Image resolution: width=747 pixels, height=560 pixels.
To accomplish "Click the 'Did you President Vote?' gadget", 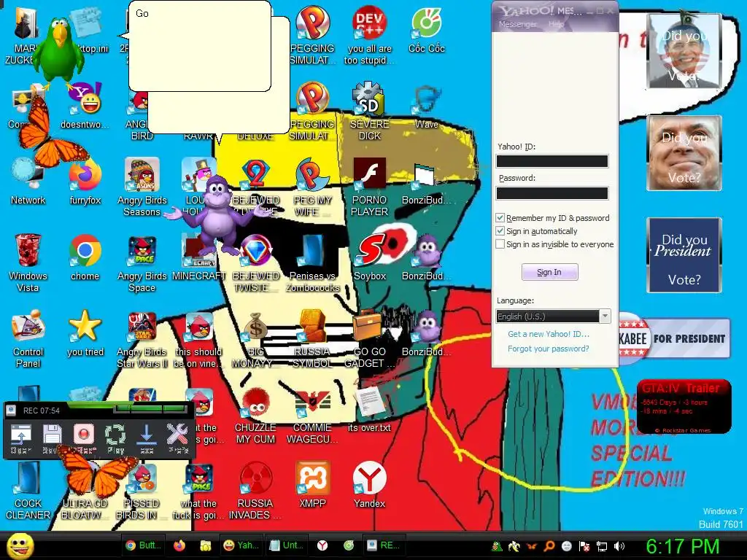I will 684,255.
